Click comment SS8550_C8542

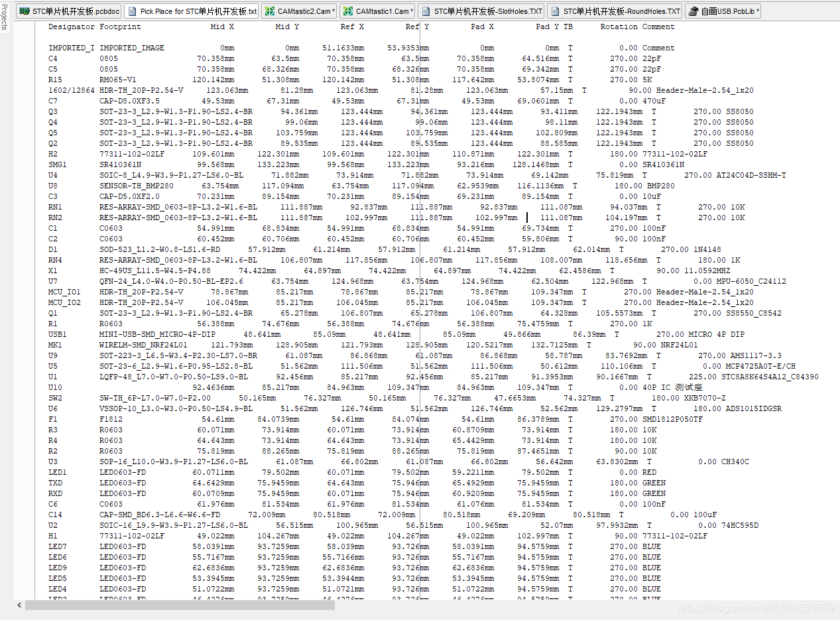pos(753,313)
